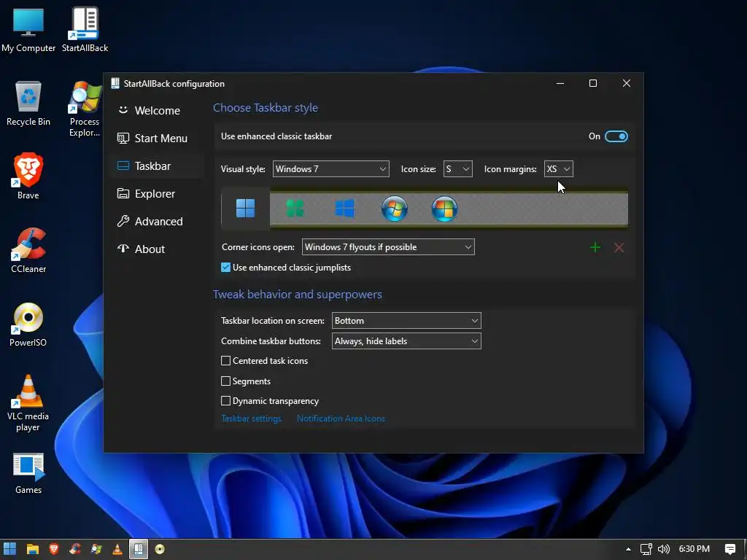Select the Taskbar section

point(157,166)
